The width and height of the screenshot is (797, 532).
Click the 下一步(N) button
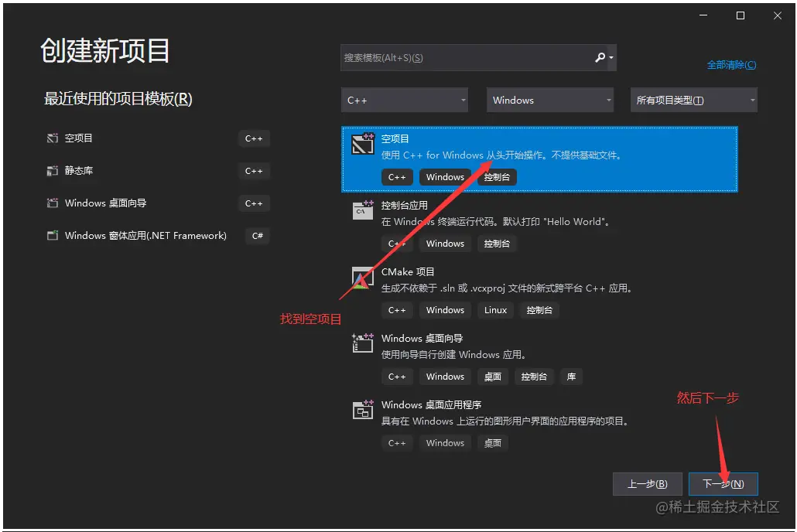click(723, 484)
